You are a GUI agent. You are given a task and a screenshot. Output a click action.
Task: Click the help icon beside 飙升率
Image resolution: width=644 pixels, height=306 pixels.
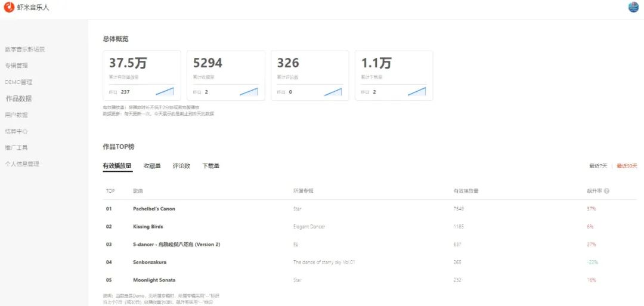click(606, 191)
